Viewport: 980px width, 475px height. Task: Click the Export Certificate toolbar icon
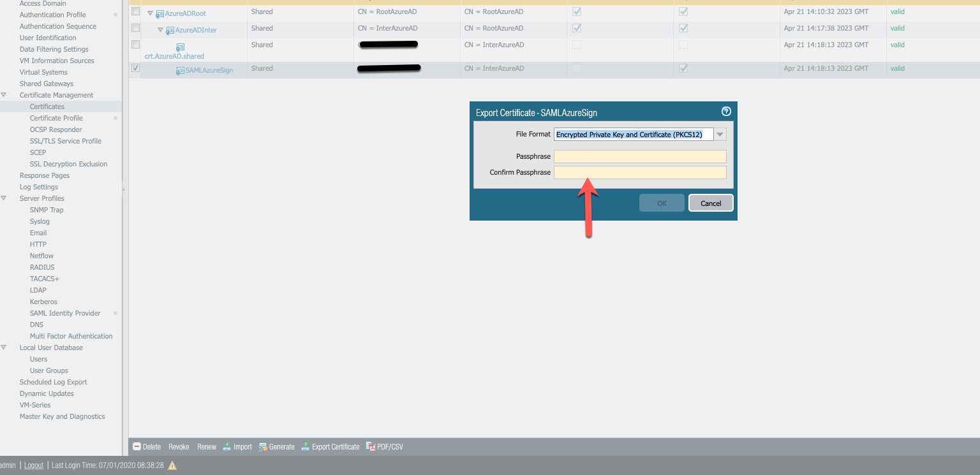coord(306,447)
